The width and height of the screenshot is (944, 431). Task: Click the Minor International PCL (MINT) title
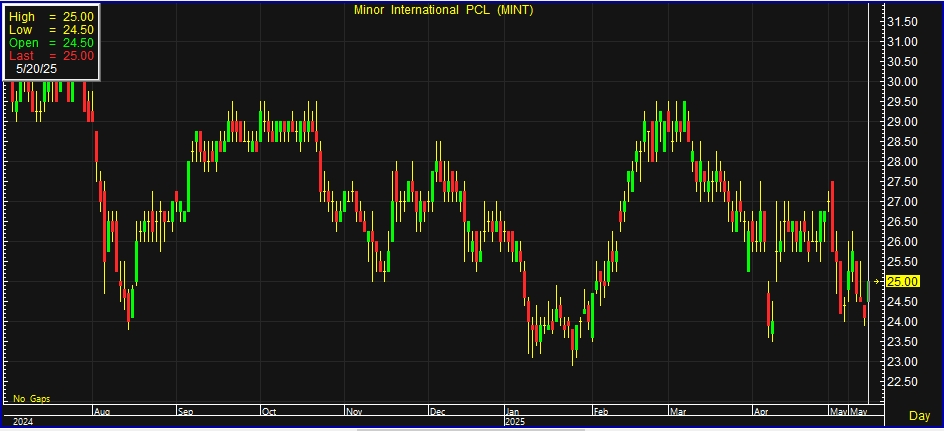click(x=444, y=9)
